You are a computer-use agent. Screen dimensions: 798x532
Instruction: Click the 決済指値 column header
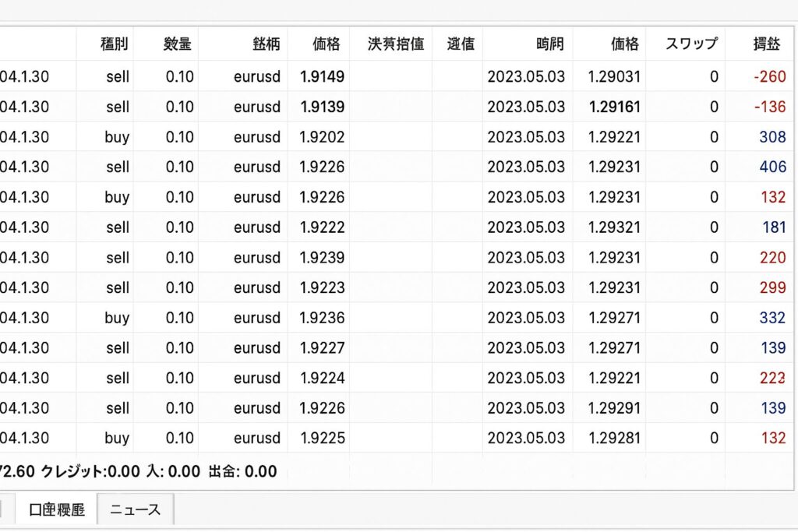(396, 44)
